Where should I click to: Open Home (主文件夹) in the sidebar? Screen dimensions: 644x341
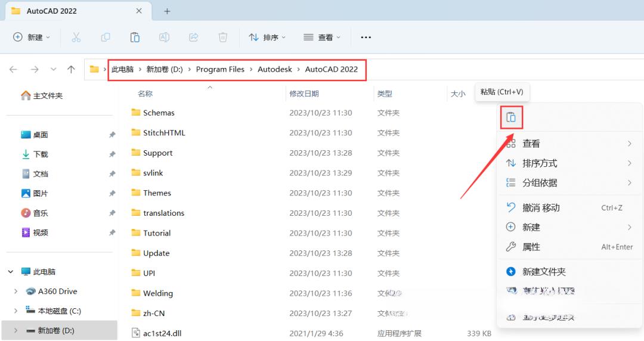(x=42, y=96)
